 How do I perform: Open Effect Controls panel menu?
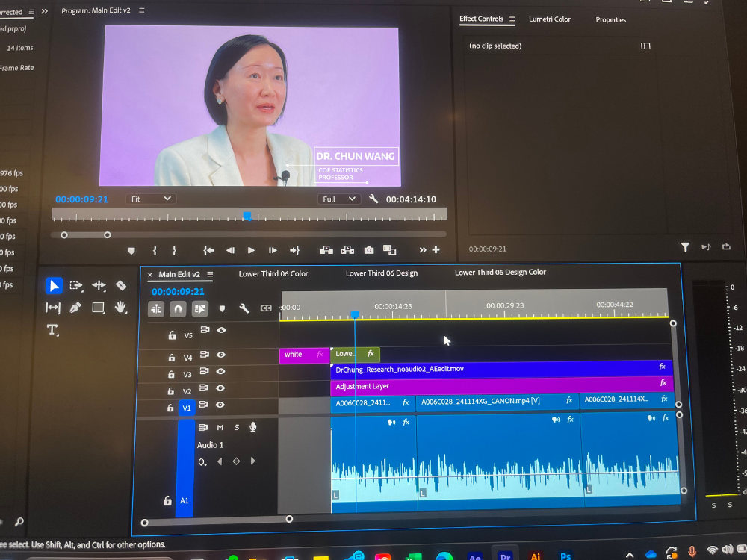(x=512, y=19)
